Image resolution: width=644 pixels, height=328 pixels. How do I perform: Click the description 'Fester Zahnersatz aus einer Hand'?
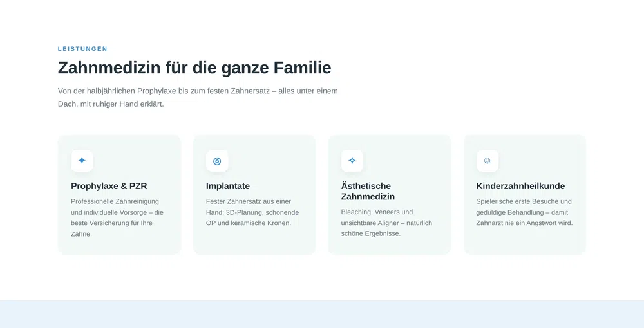[252, 212]
